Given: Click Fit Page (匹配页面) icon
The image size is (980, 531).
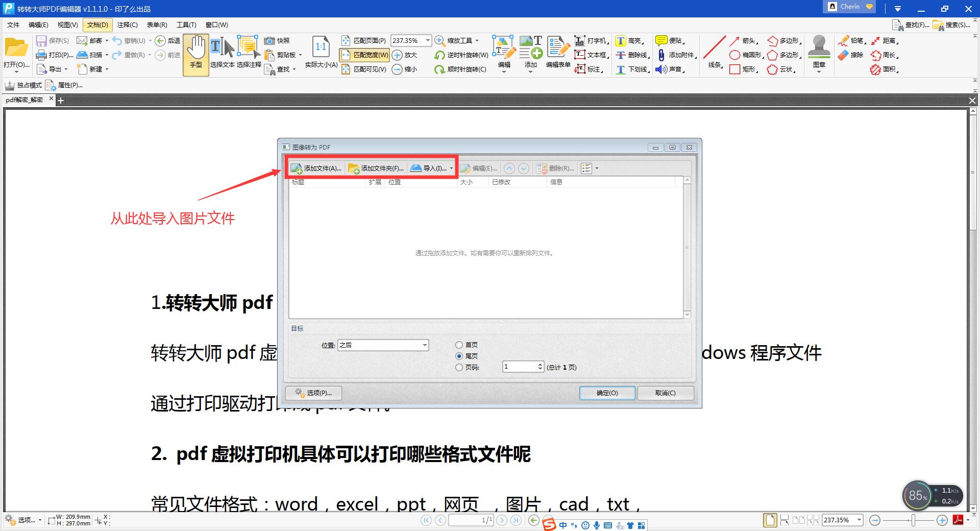Looking at the screenshot, I should point(346,40).
